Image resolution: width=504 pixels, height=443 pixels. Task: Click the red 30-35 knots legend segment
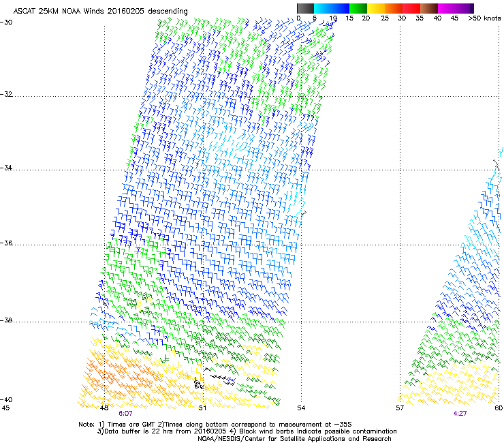pyautogui.click(x=411, y=8)
